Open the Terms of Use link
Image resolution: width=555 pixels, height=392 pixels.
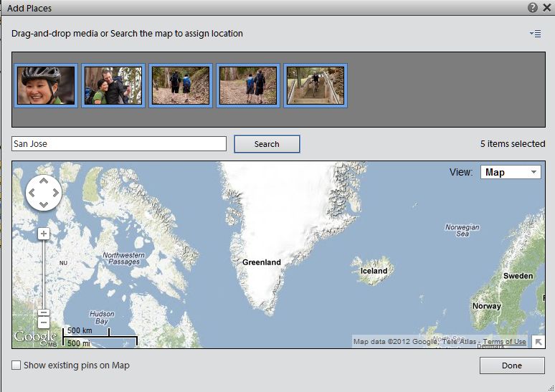coord(504,342)
